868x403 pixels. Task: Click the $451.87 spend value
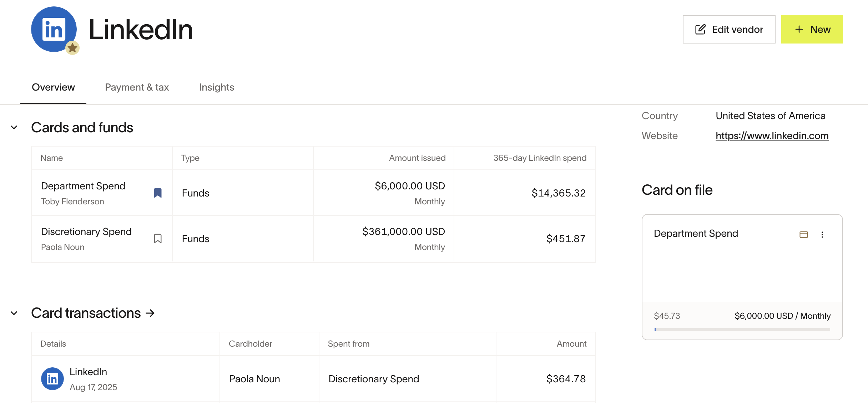pyautogui.click(x=566, y=239)
